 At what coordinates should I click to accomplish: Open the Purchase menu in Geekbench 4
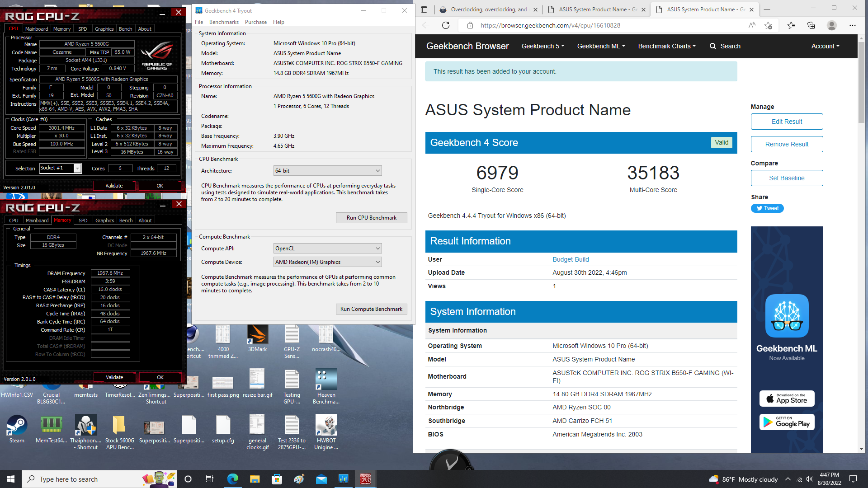pos(256,22)
